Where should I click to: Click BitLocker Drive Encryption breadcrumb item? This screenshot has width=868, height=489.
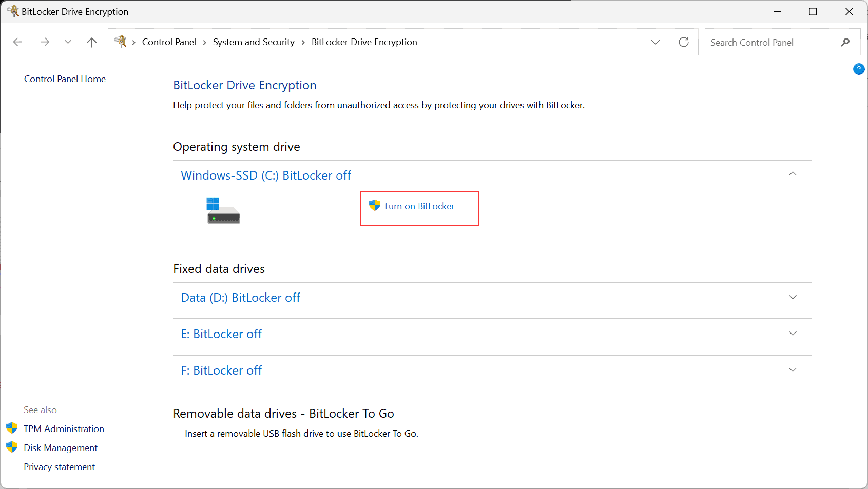pos(364,42)
